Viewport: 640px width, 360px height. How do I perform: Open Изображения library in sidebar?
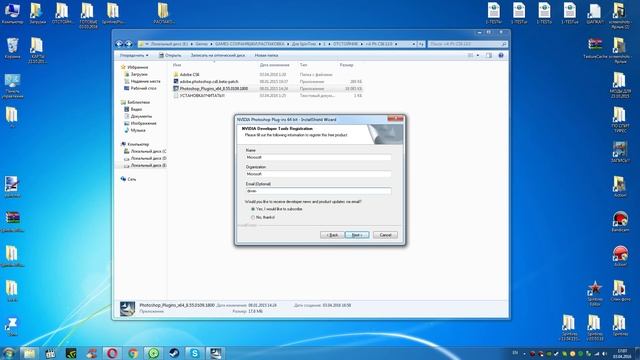[x=143, y=123]
